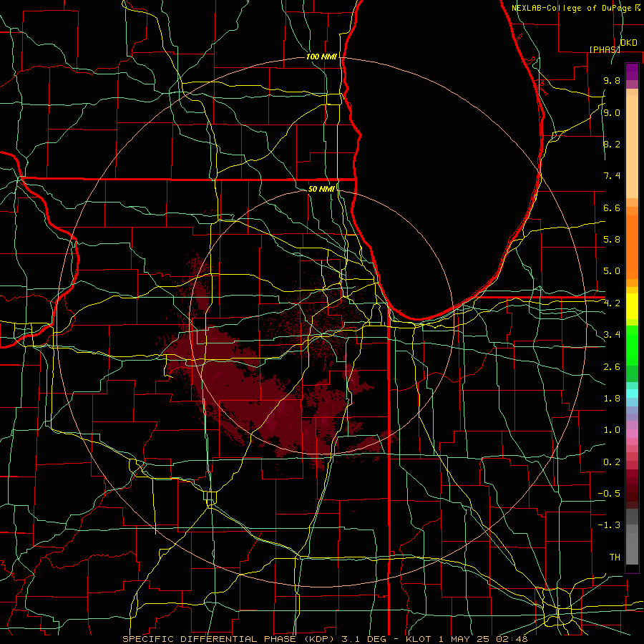Pick the pink band of the color bar
The height and width of the screenshot is (644, 644).
click(632, 434)
